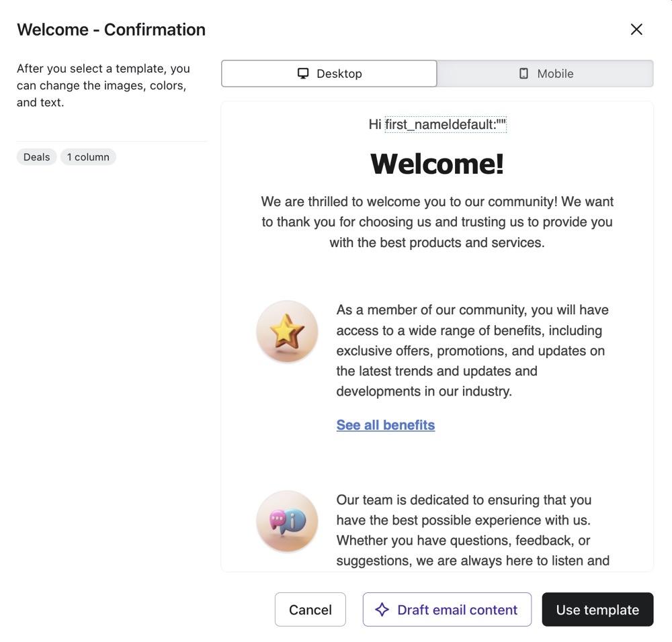Click the Welcome - Confirmation dialog title
The width and height of the screenshot is (672, 642).
pos(111,30)
